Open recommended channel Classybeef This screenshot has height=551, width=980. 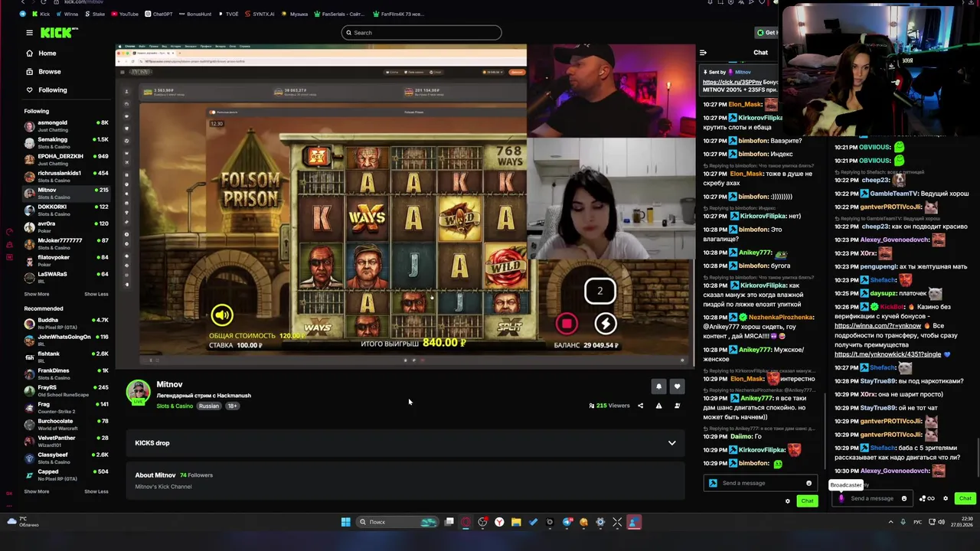click(66, 457)
